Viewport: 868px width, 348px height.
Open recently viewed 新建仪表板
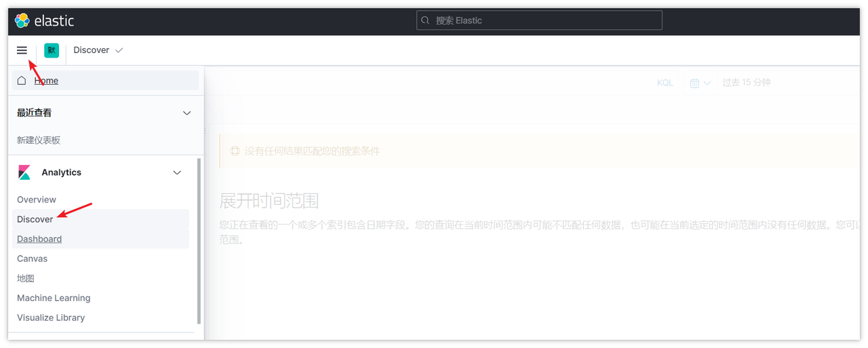[39, 140]
